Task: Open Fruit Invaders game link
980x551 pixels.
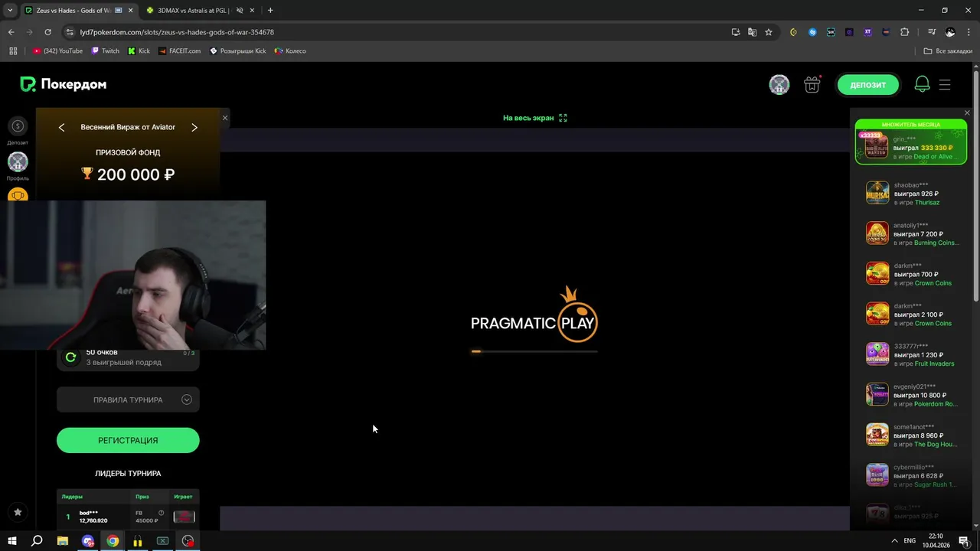Action: [x=934, y=364]
